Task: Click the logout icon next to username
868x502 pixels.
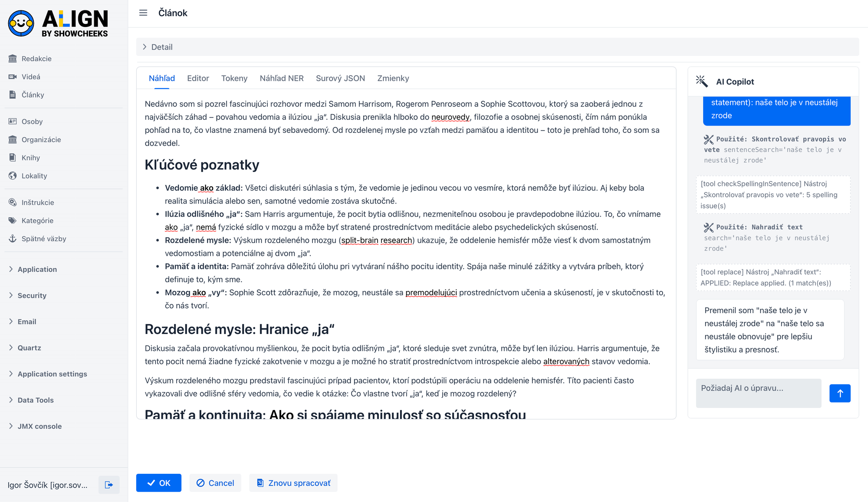Action: [109, 485]
